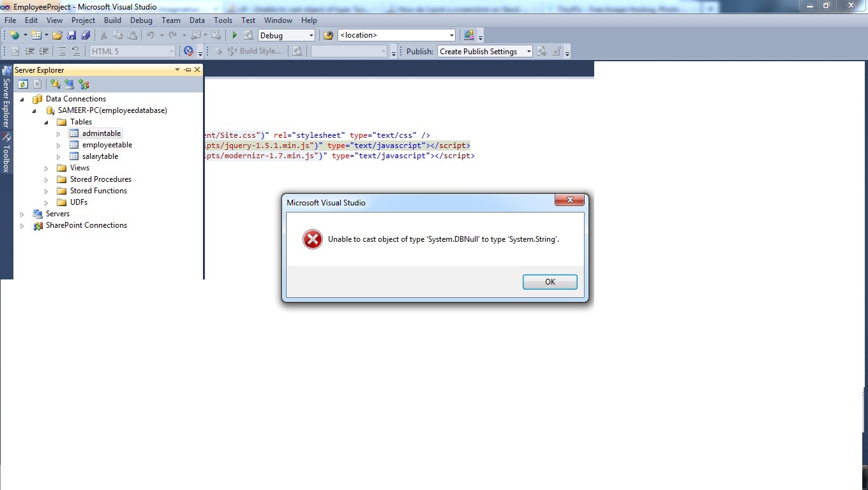Image resolution: width=868 pixels, height=490 pixels.
Task: Click the Refresh icon in Server Explorer
Action: [23, 84]
